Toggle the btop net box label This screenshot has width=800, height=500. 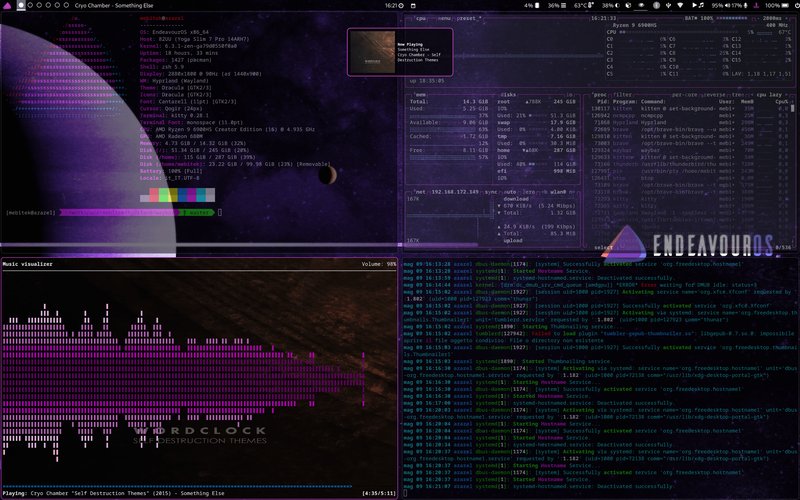[420, 192]
